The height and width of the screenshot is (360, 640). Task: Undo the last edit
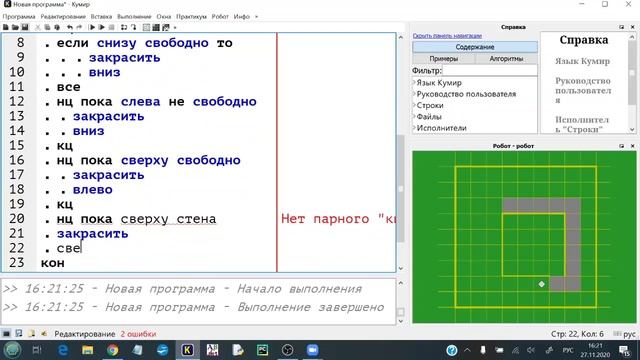70,27
